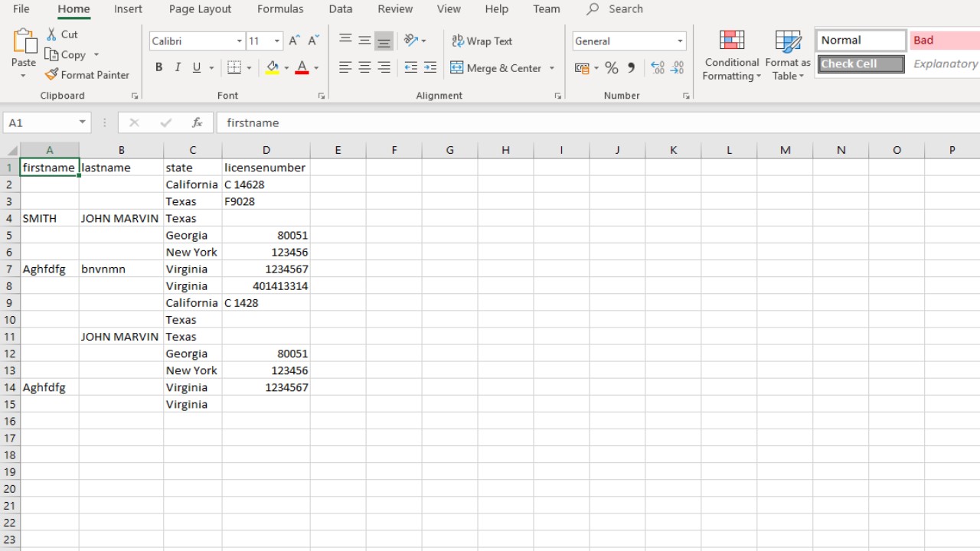Click the Center align icon
The image size is (980, 551).
364,68
